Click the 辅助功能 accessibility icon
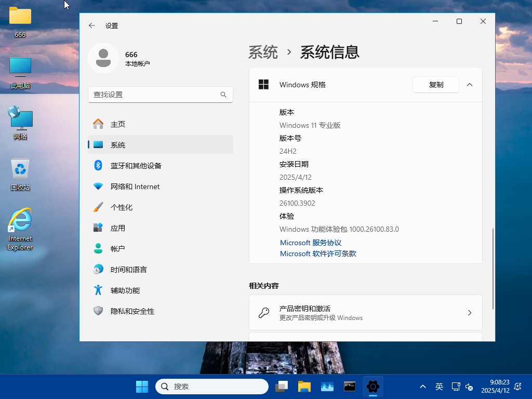 click(98, 290)
